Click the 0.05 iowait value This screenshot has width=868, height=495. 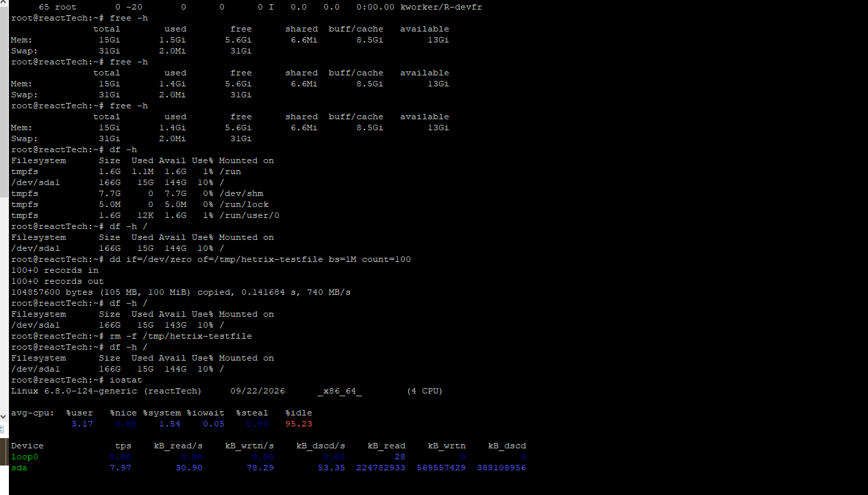(x=214, y=424)
